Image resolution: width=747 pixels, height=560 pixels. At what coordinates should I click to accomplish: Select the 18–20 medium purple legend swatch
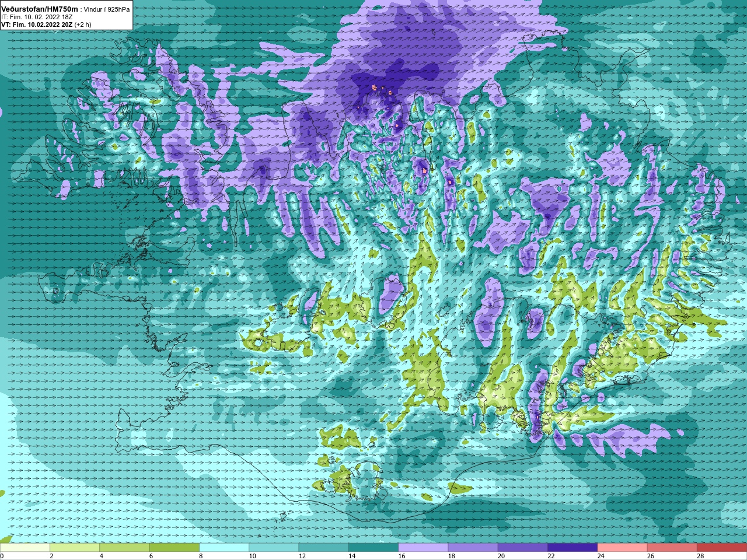[473, 548]
